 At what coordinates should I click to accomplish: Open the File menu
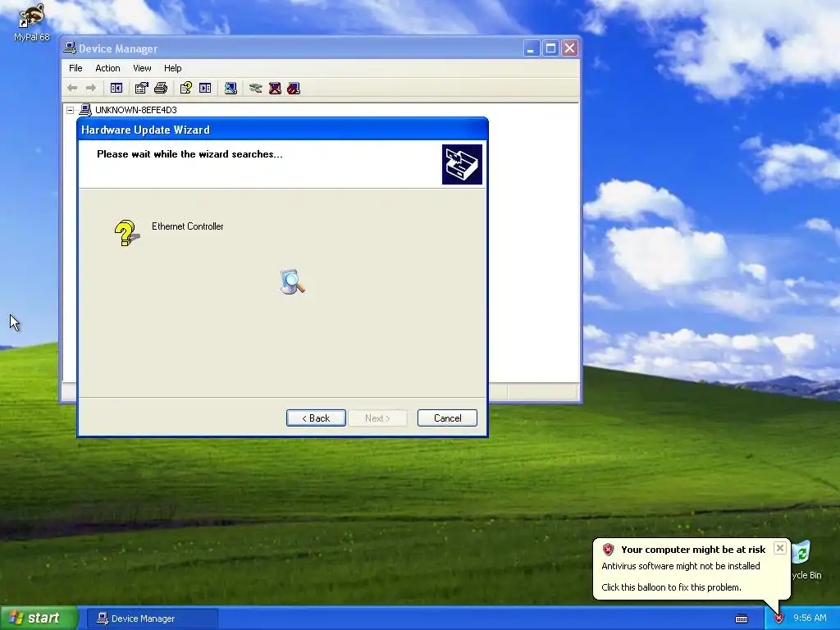click(75, 68)
